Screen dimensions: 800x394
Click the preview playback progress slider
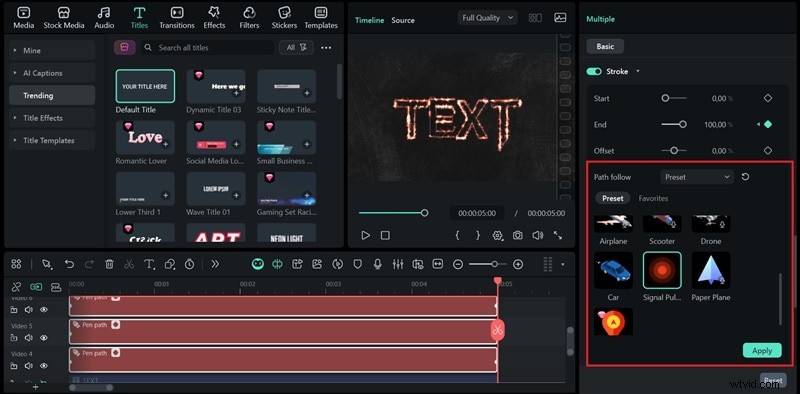393,213
